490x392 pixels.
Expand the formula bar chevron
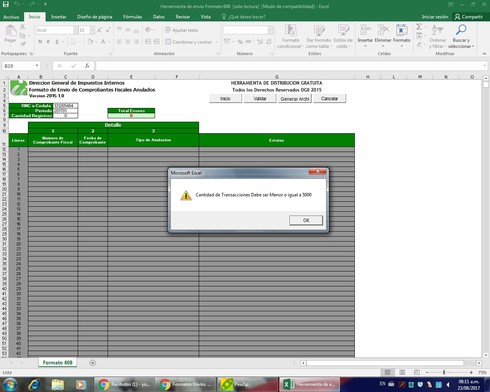click(485, 66)
